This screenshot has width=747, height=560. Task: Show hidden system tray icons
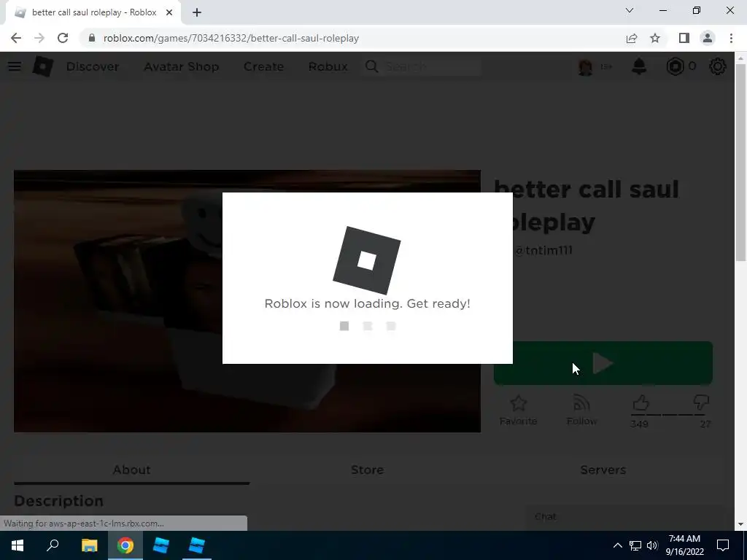click(x=617, y=545)
